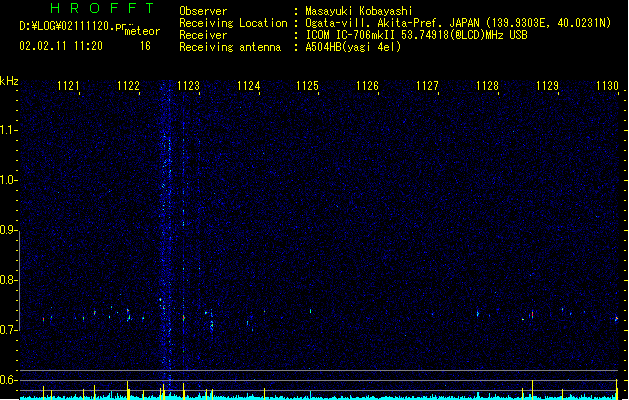
Task: Click the gray frequency range bracket on the left axis
Action: tap(19, 281)
